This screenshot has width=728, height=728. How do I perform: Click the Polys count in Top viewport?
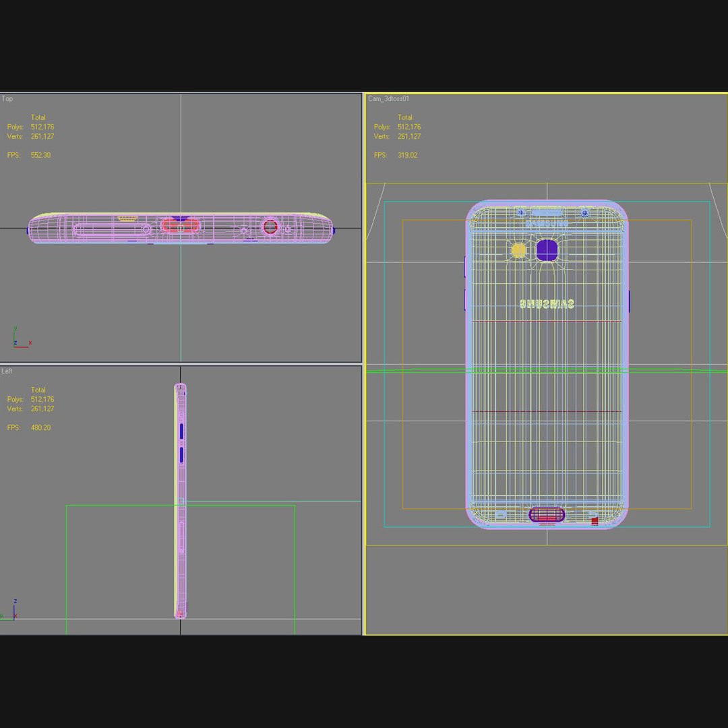(42, 127)
